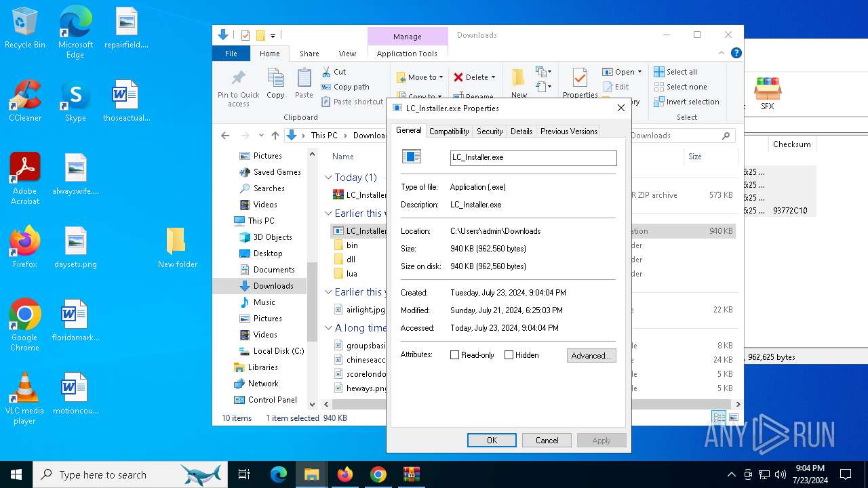The height and width of the screenshot is (488, 868).
Task: Launch Google Chrome from desktop shortcut
Action: click(25, 325)
